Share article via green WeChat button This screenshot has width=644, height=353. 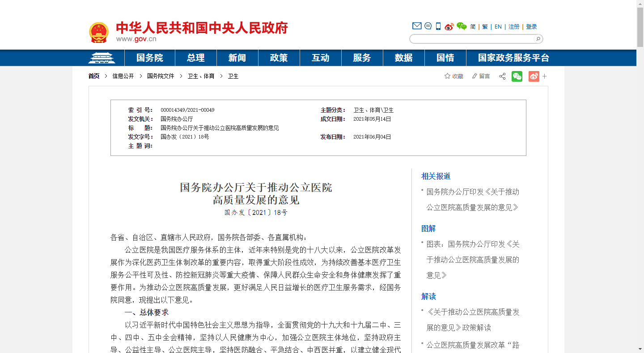(517, 76)
